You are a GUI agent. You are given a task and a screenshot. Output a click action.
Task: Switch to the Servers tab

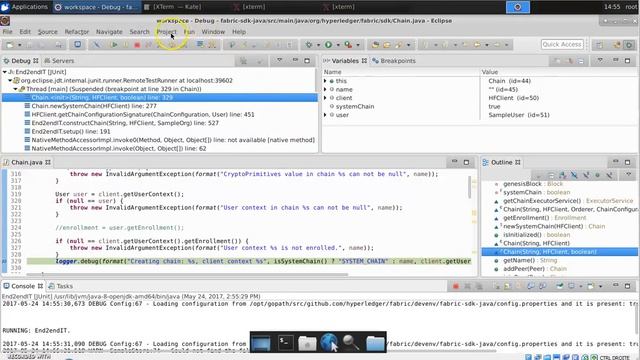click(x=59, y=61)
